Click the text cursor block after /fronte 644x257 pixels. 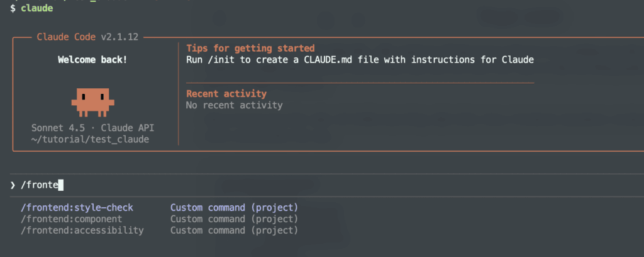pyautogui.click(x=62, y=185)
